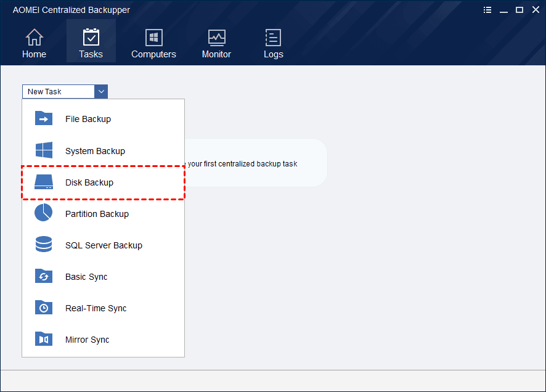
Task: Click the Disk Backup drive icon
Action: pyautogui.click(x=44, y=182)
